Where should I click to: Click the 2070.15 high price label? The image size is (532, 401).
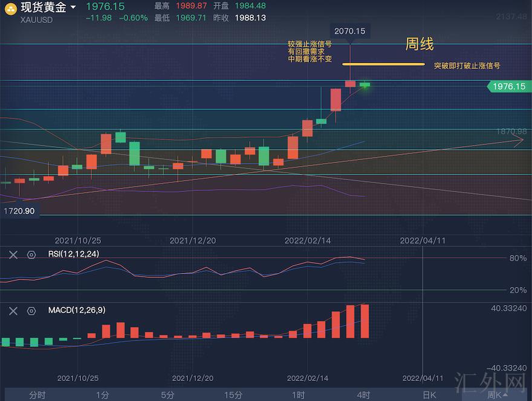351,31
